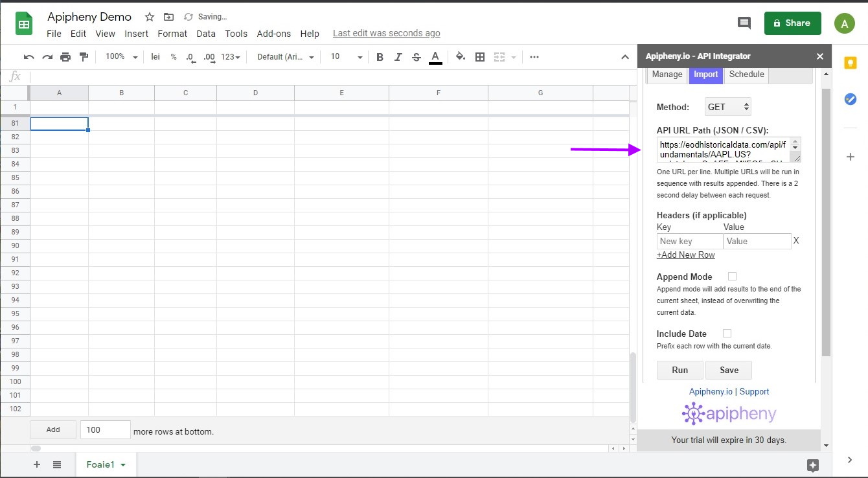Apply strikethrough formatting
Viewport: 868px width, 478px height.
click(x=416, y=56)
